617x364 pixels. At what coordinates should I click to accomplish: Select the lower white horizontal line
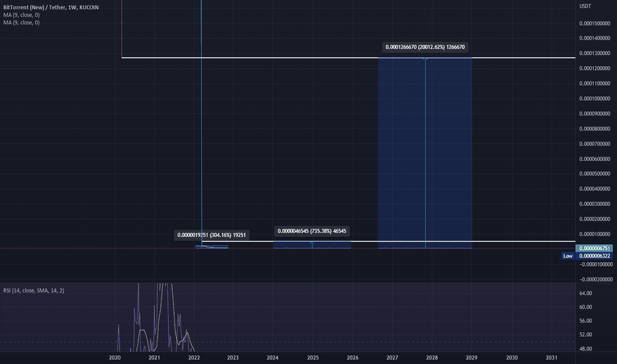(x=389, y=241)
